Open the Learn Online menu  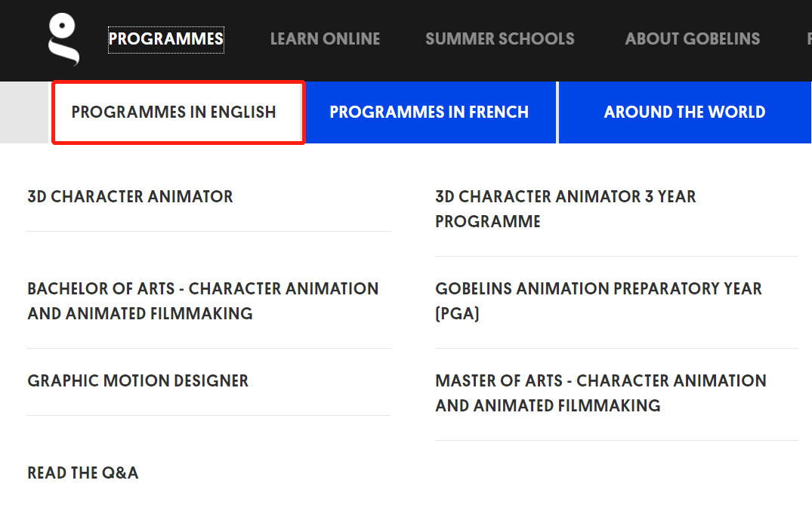click(326, 38)
